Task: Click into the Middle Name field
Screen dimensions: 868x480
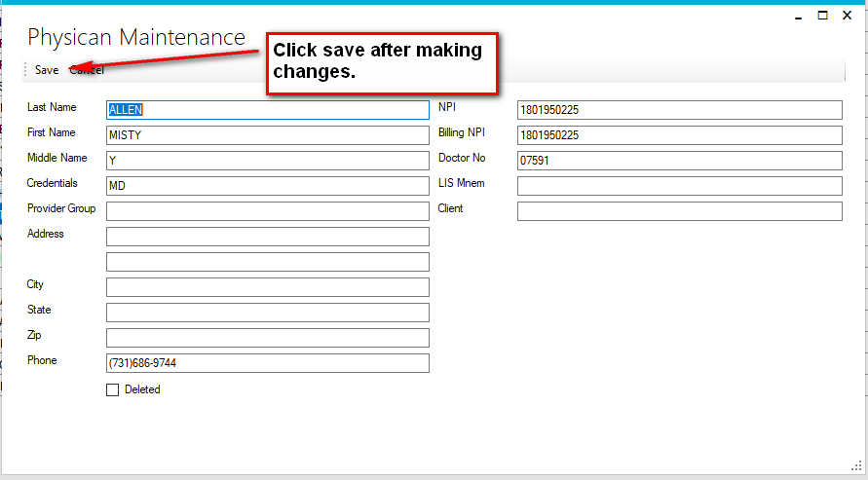Action: pos(267,161)
